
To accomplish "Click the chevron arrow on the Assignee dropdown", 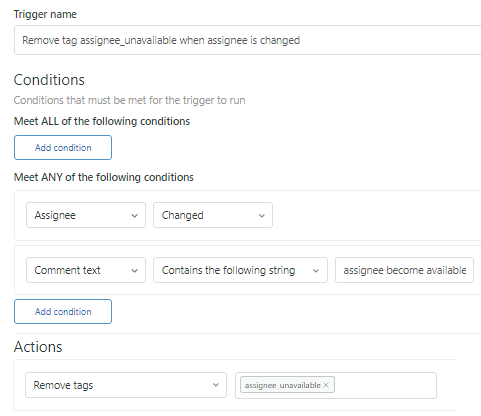I will pos(134,216).
